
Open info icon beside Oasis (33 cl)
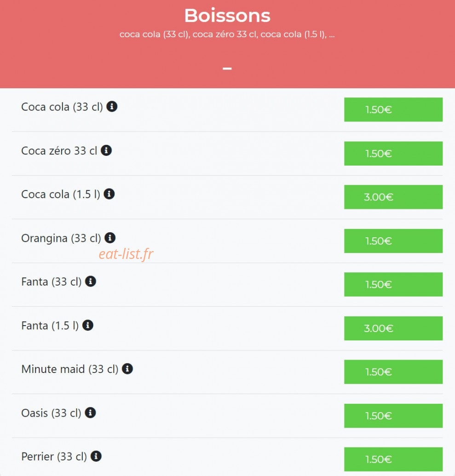point(90,413)
